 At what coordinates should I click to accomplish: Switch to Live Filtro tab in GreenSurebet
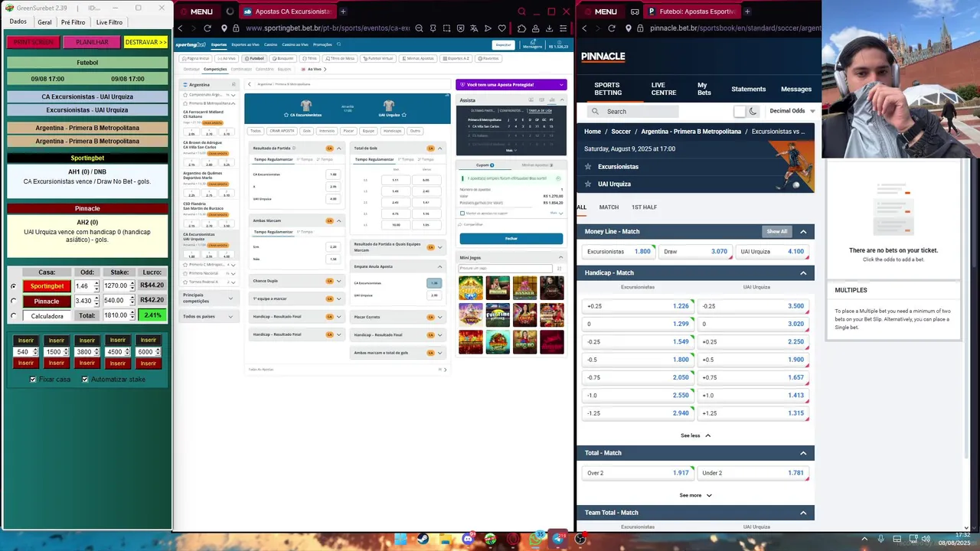[x=109, y=22]
